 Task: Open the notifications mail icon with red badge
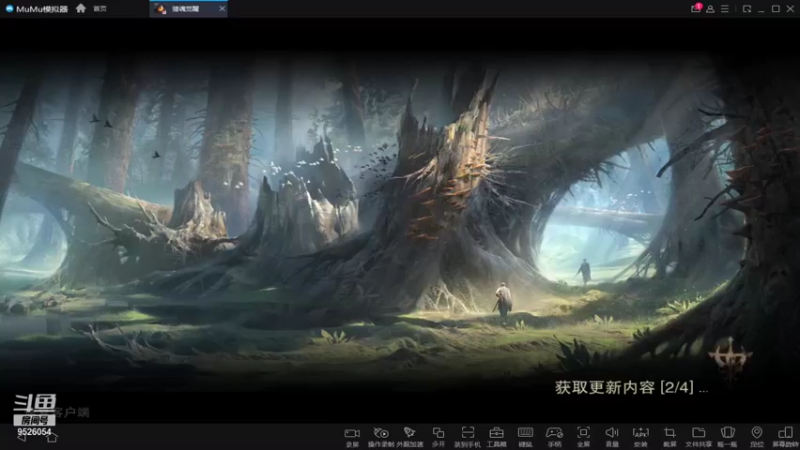tap(696, 8)
